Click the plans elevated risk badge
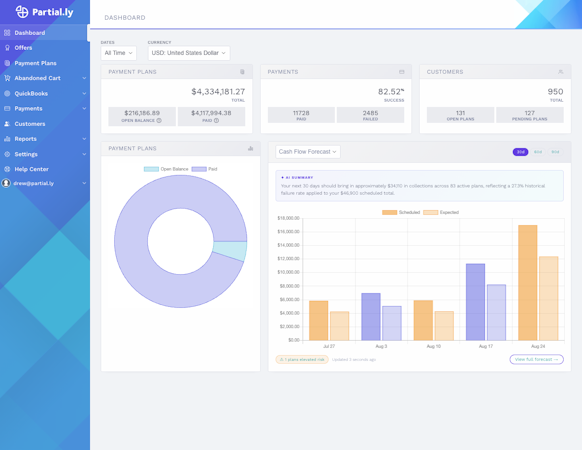 click(302, 359)
